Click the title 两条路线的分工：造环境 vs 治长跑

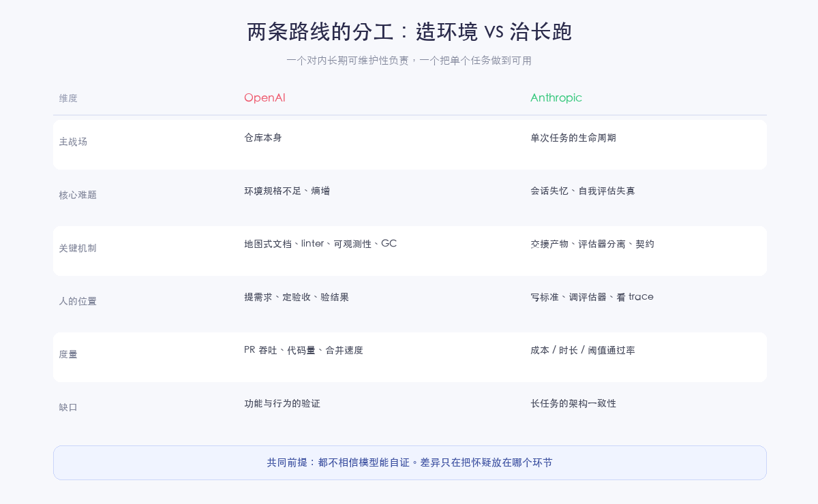click(x=409, y=32)
